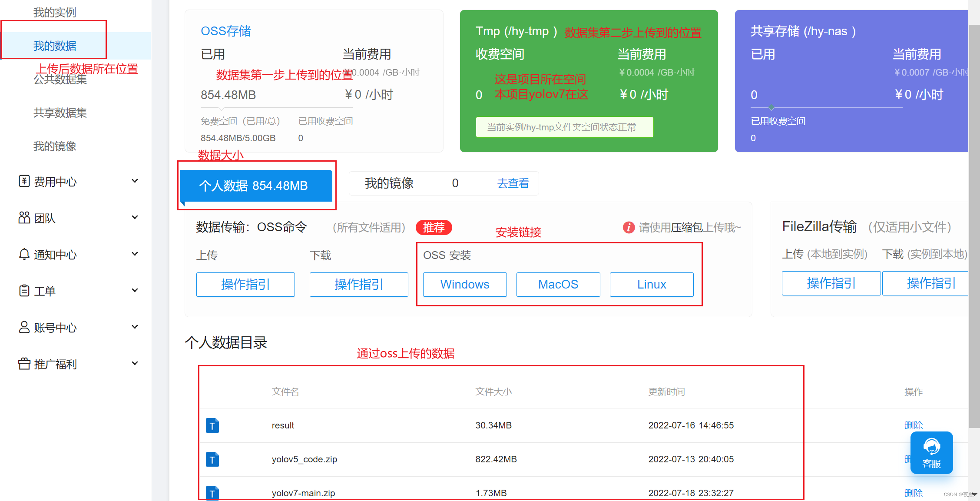Expand the 工单 menu chevron
This screenshot has width=980, height=501.
(135, 290)
